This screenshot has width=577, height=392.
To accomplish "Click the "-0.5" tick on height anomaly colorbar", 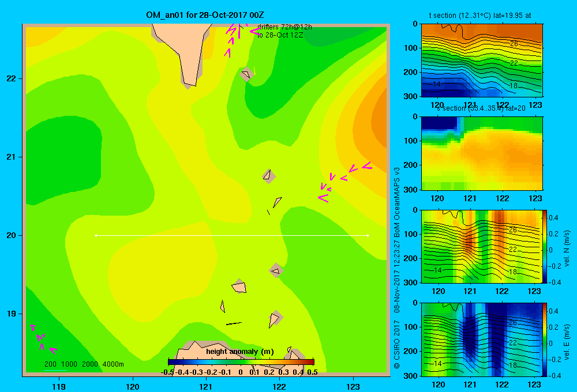I will 167,372.
